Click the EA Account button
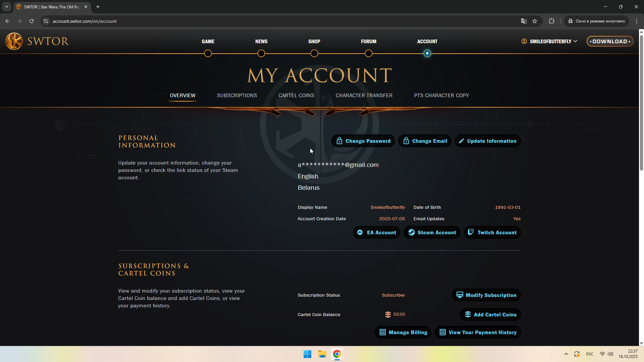644x362 pixels. 377,232
